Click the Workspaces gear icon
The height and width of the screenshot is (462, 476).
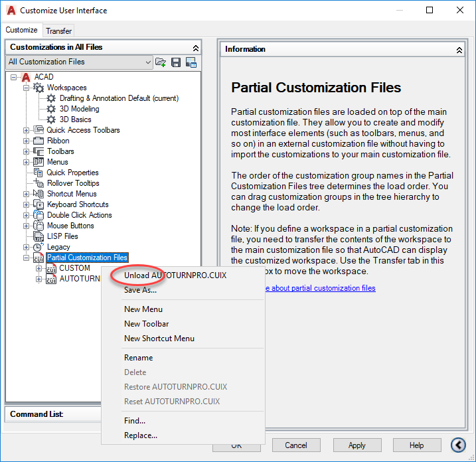tap(39, 88)
